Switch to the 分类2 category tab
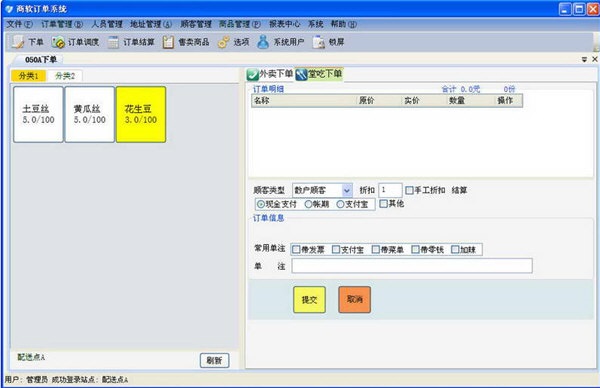Viewport: 600px width, 388px height. pos(65,76)
